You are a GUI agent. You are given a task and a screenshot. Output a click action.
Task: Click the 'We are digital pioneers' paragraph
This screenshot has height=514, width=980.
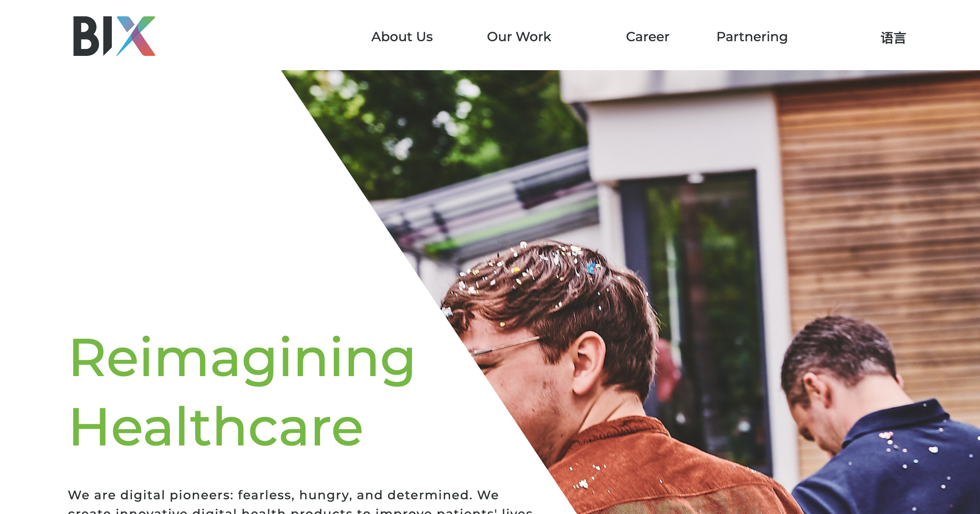(300, 501)
